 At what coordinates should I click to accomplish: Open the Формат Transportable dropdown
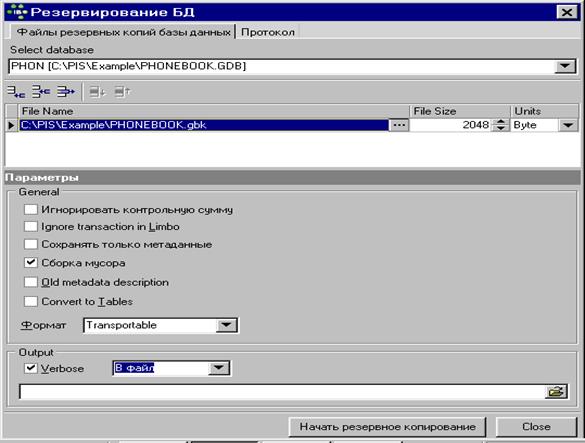coord(226,325)
